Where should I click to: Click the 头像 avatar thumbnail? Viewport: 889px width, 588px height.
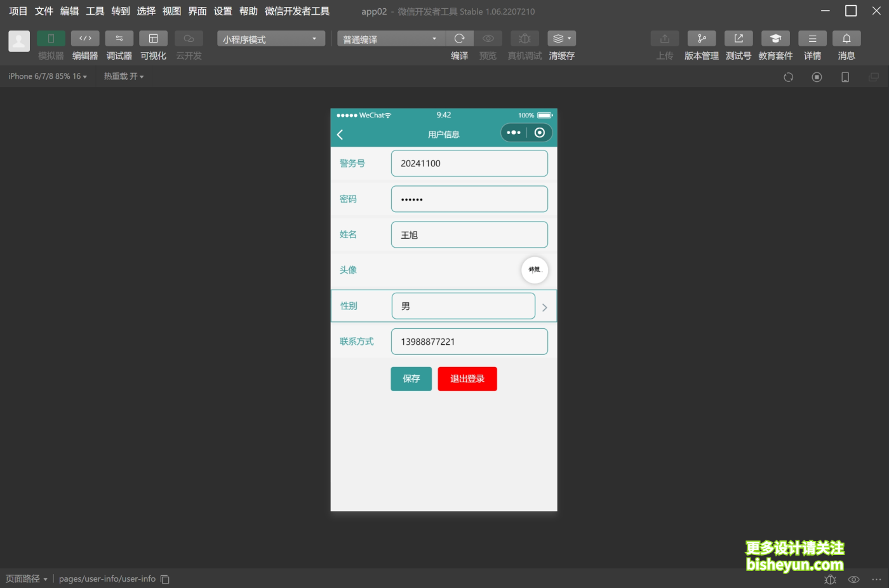(x=535, y=270)
